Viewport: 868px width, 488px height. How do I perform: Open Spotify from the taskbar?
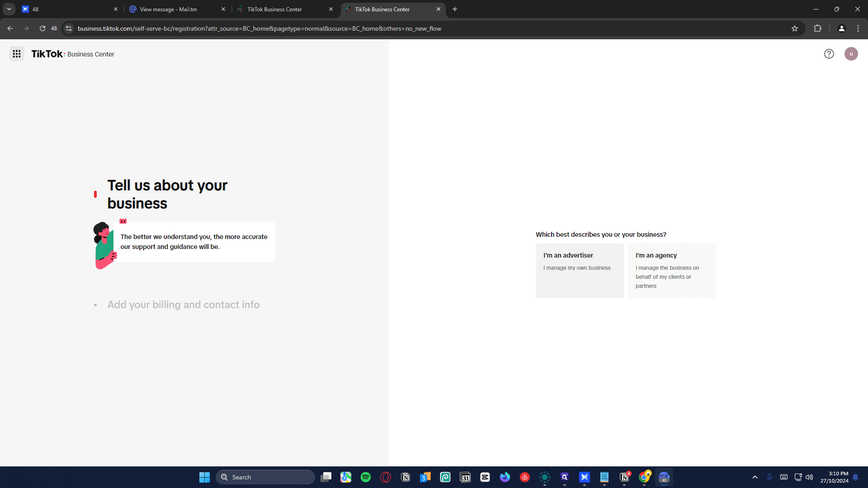point(366,477)
